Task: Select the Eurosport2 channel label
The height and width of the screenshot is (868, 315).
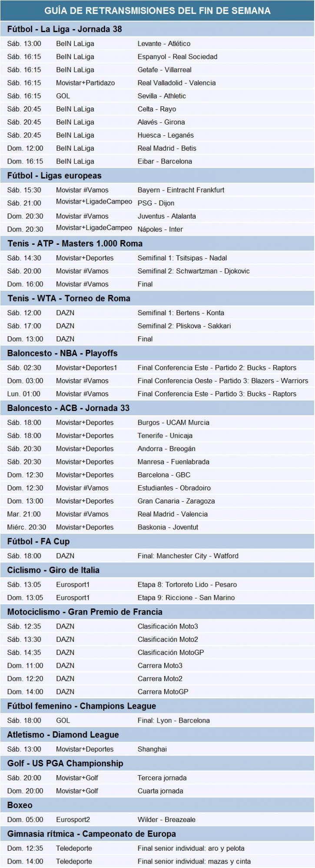Action: click(73, 820)
